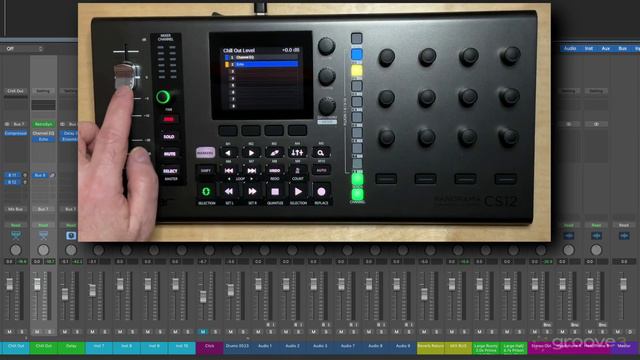
Task: Open green Chill Out strip's Bus 7 output slot
Action: (x=43, y=209)
